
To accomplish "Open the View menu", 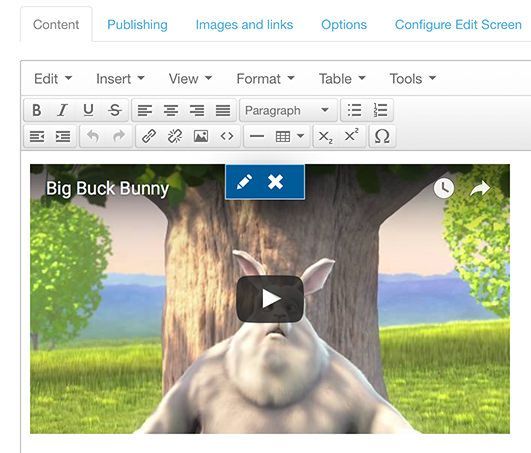I will click(190, 79).
